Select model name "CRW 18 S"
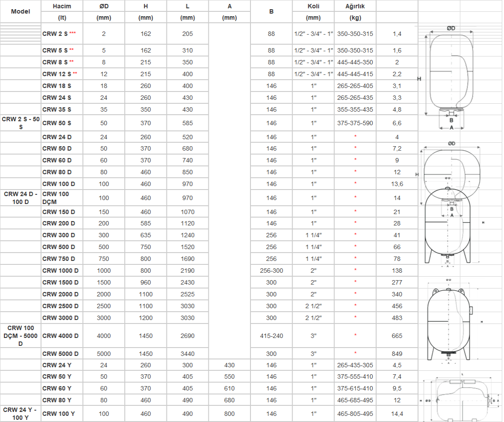This screenshot has height=422, width=504. 56,86
